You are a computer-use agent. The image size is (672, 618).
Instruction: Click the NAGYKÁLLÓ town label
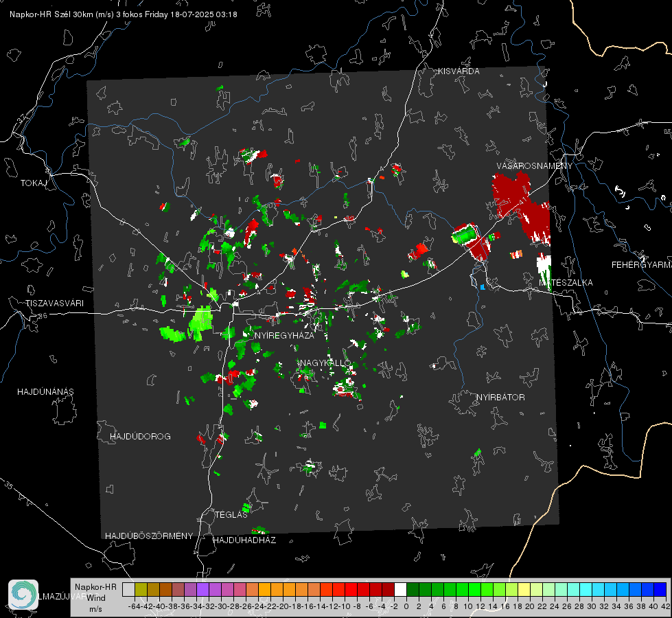click(325, 363)
